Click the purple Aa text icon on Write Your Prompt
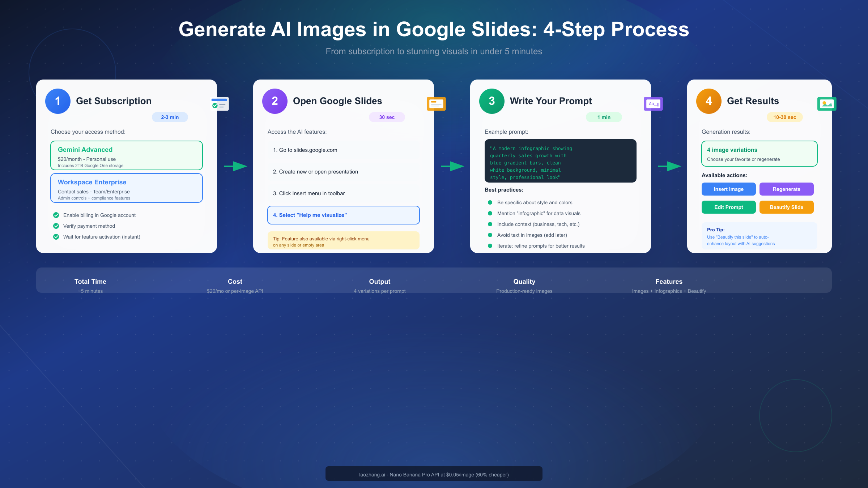Image resolution: width=868 pixels, height=488 pixels. [653, 104]
